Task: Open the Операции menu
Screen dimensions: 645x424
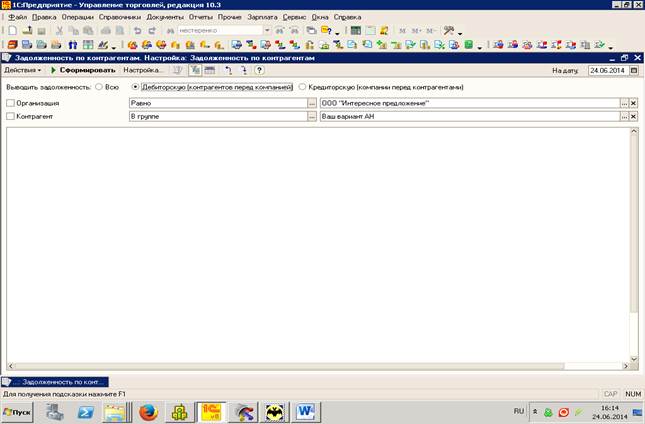Action: pos(77,17)
